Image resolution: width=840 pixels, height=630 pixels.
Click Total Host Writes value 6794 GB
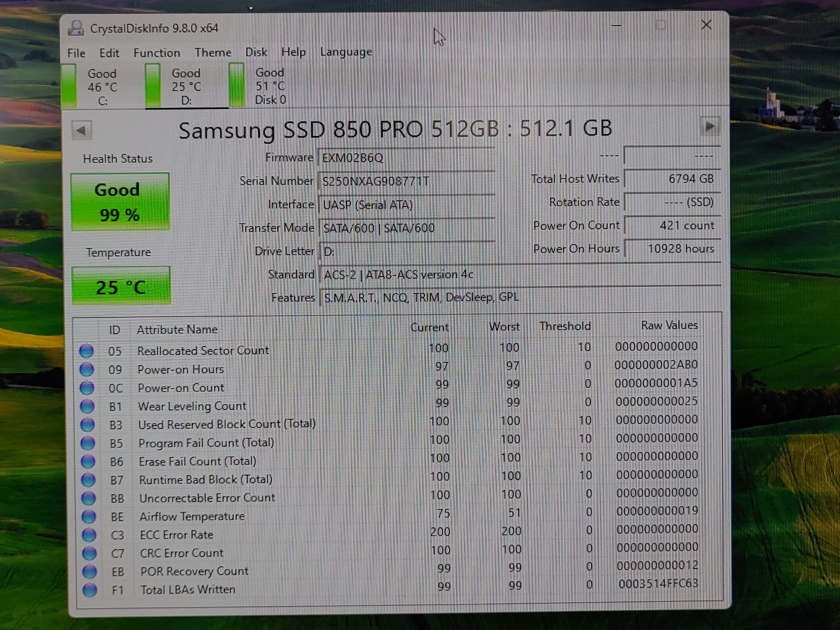click(x=672, y=178)
